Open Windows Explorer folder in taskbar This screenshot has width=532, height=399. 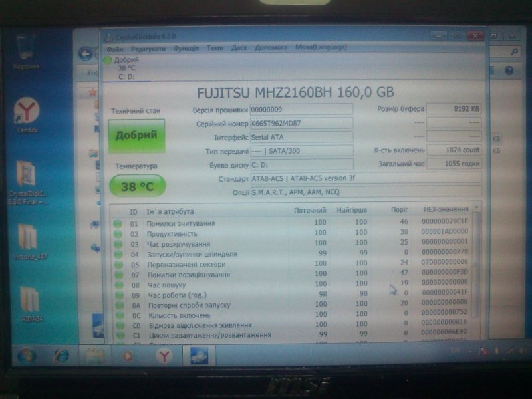point(92,356)
